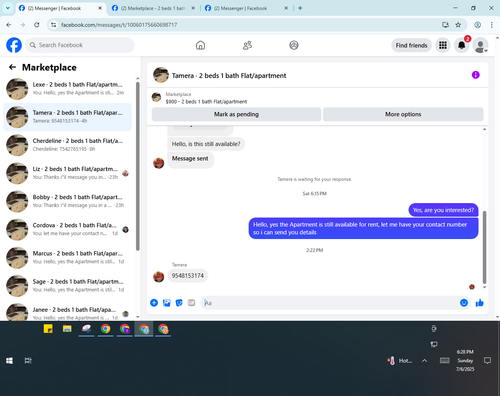The width and height of the screenshot is (500, 396).
Task: Open the tab search dropdown arrow
Action: pyautogui.click(x=8, y=8)
